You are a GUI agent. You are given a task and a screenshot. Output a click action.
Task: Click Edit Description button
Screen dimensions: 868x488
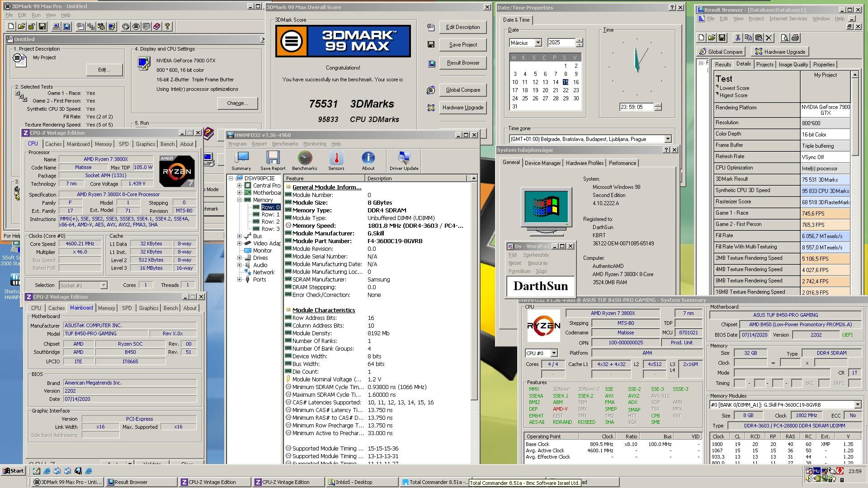[x=463, y=27]
